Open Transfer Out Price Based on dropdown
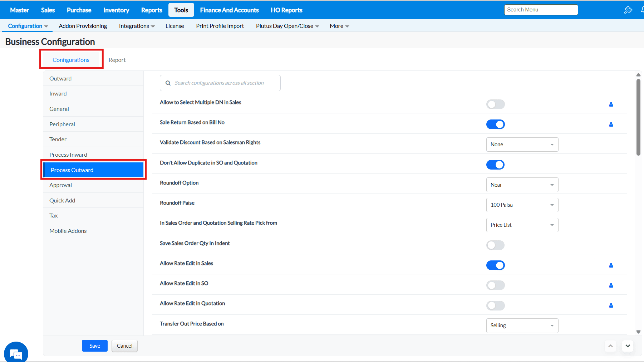 coord(522,326)
